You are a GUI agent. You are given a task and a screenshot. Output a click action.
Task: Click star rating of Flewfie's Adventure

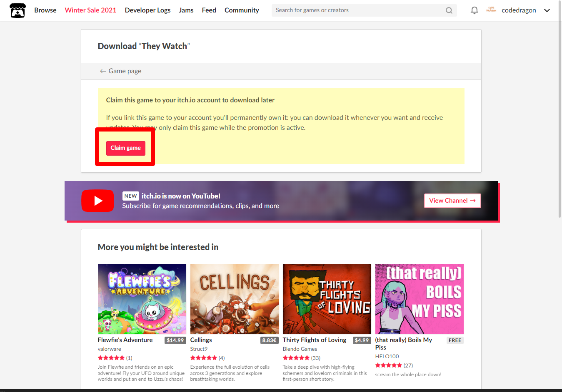[x=111, y=358]
